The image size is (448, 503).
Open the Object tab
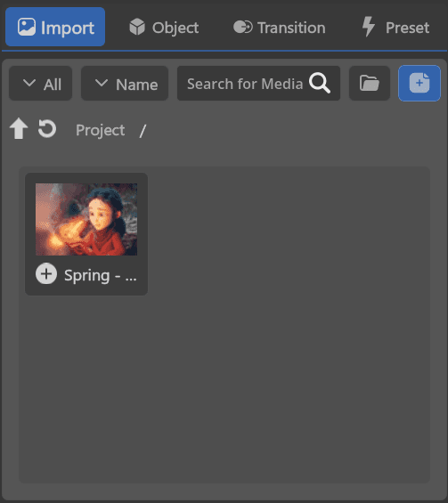click(164, 27)
